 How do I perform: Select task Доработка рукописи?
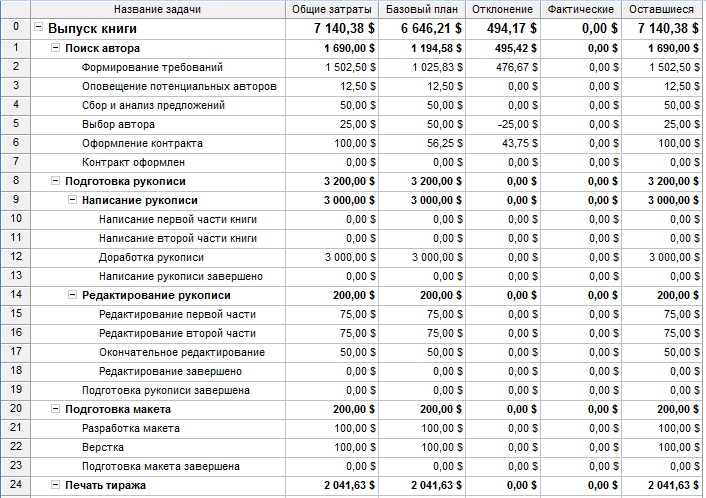pos(151,257)
